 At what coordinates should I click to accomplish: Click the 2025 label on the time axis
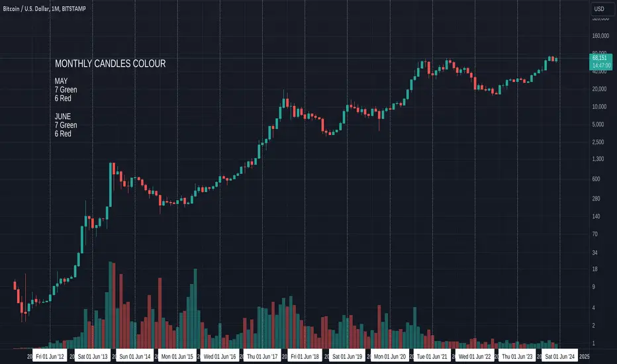(585, 357)
